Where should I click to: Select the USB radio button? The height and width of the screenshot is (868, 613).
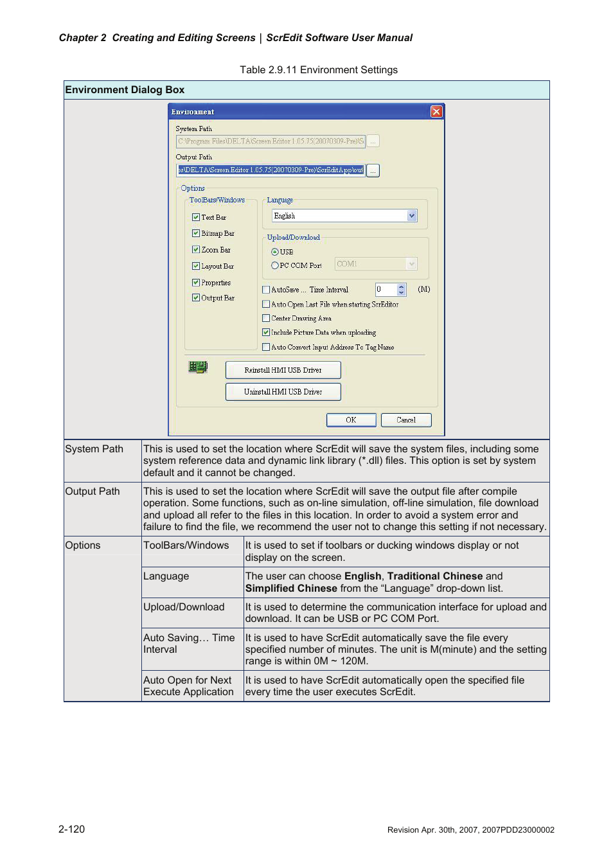pos(275,252)
